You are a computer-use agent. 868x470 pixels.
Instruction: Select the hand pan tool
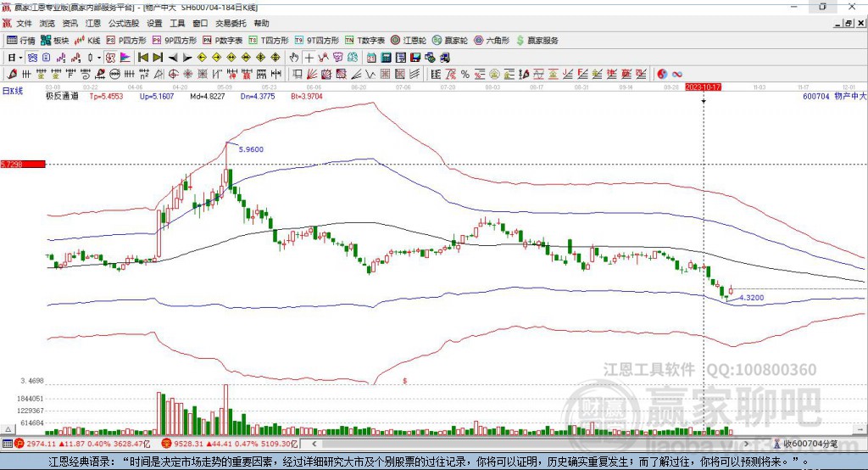point(293,58)
